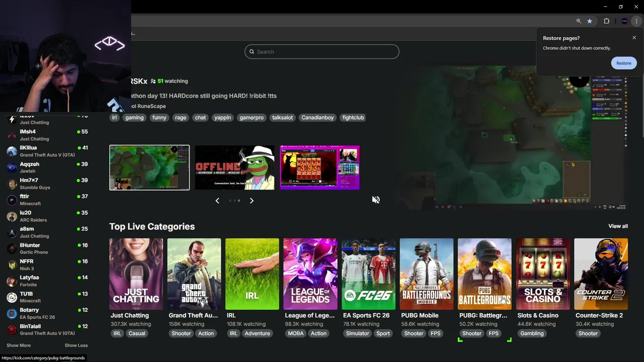Click the 'Canadianboy' stream tag
The width and height of the screenshot is (644, 362).
pos(317,118)
